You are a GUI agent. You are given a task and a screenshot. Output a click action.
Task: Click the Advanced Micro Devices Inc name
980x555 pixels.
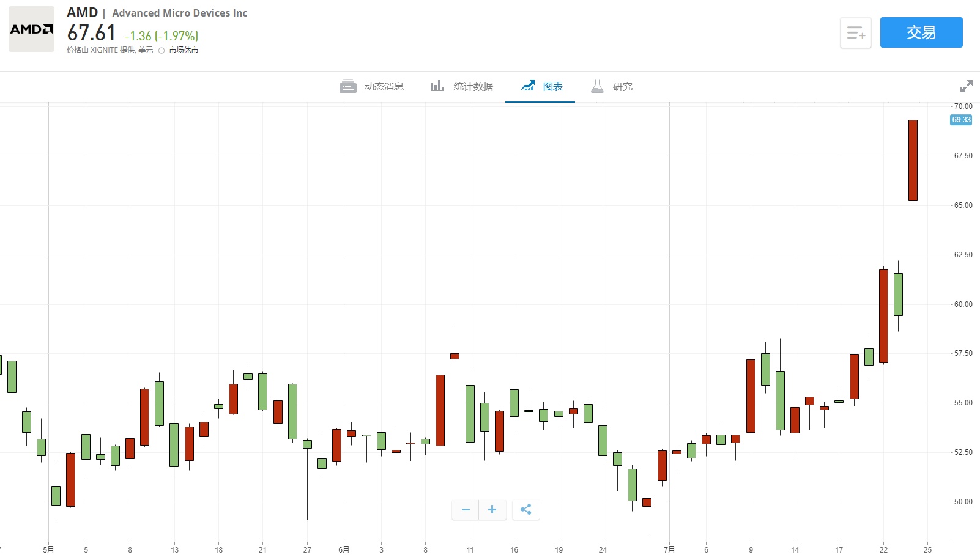coord(180,13)
